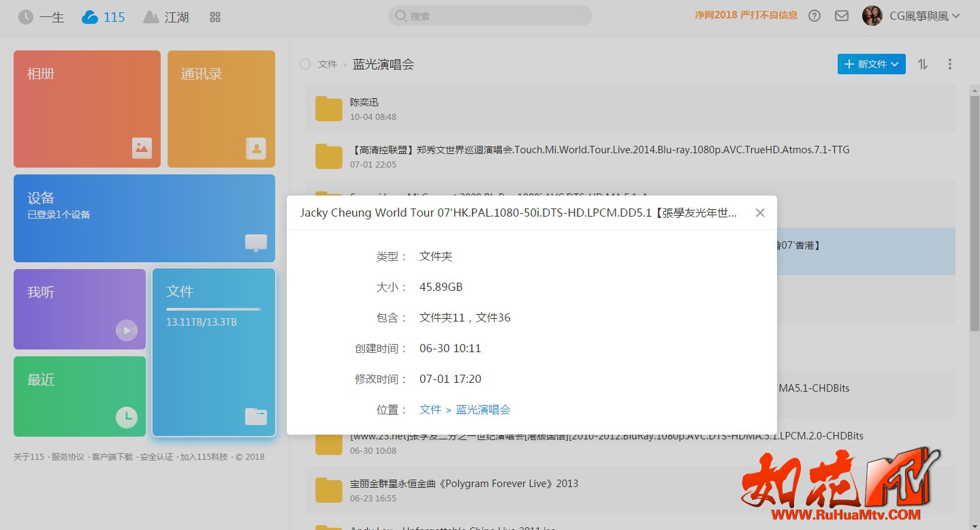Click the 陈奕迅 folder icon
Image resolution: width=980 pixels, height=530 pixels.
tap(329, 109)
